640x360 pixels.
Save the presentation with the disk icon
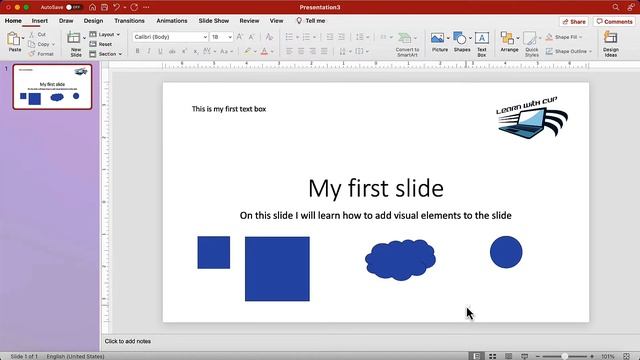click(x=104, y=7)
